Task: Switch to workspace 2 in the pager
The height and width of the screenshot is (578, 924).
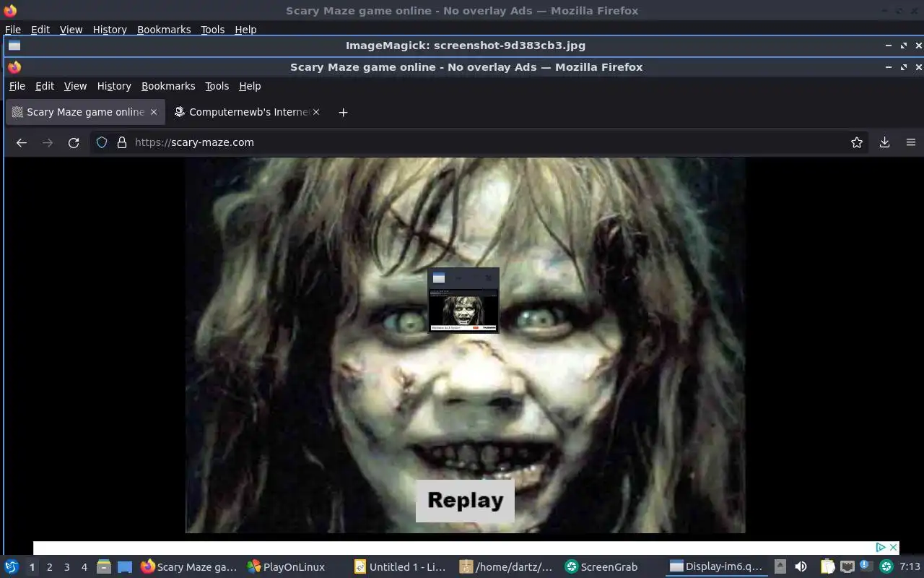Action: click(x=49, y=567)
